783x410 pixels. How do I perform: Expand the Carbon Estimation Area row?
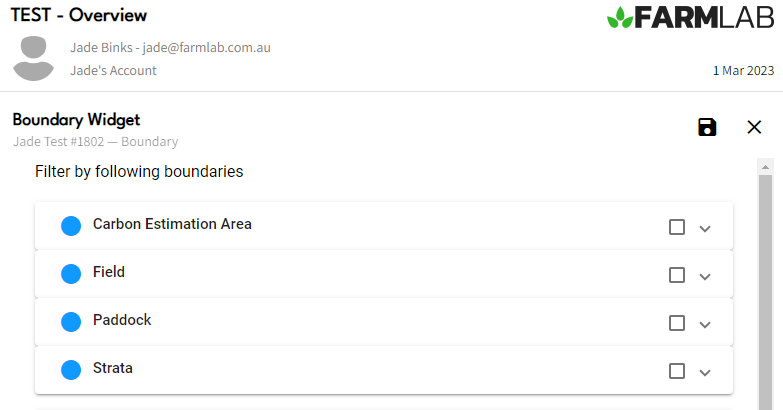[705, 228]
